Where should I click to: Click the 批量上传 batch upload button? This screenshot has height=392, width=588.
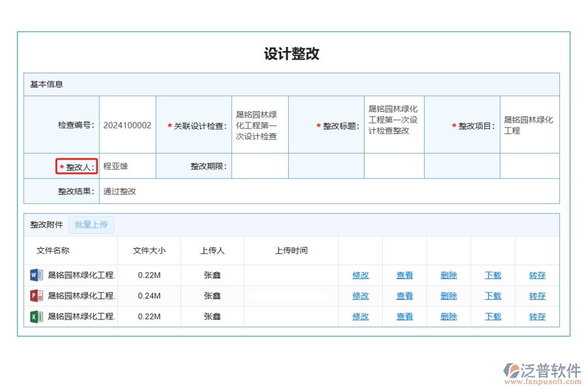tap(91, 224)
